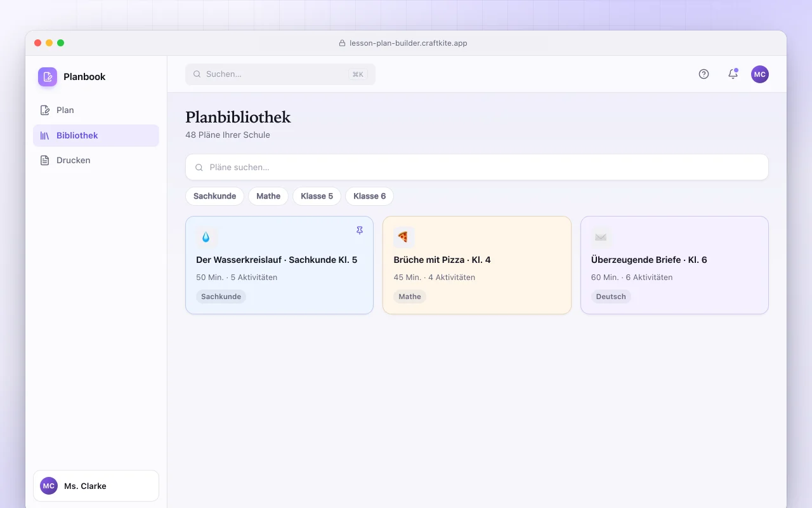Screen dimensions: 812x508
Task: Click the Sachkunde tag on the Wasserkreislauf card
Action: point(221,297)
